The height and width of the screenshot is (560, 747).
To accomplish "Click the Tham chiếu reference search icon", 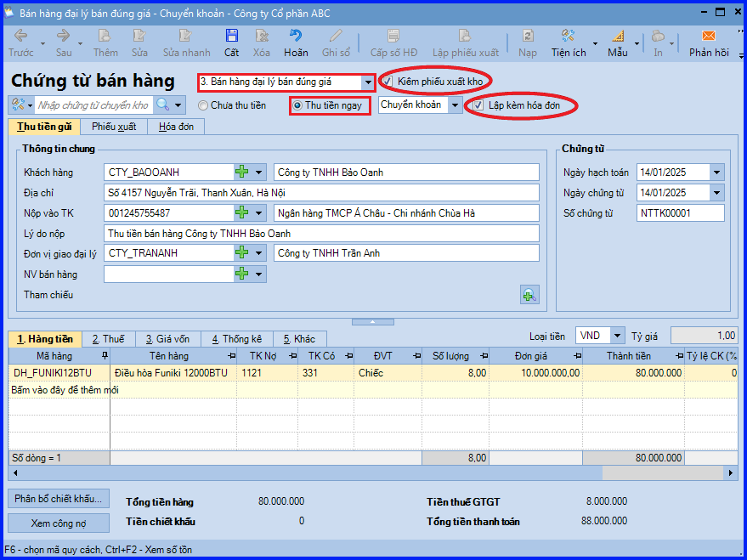I will [x=529, y=295].
